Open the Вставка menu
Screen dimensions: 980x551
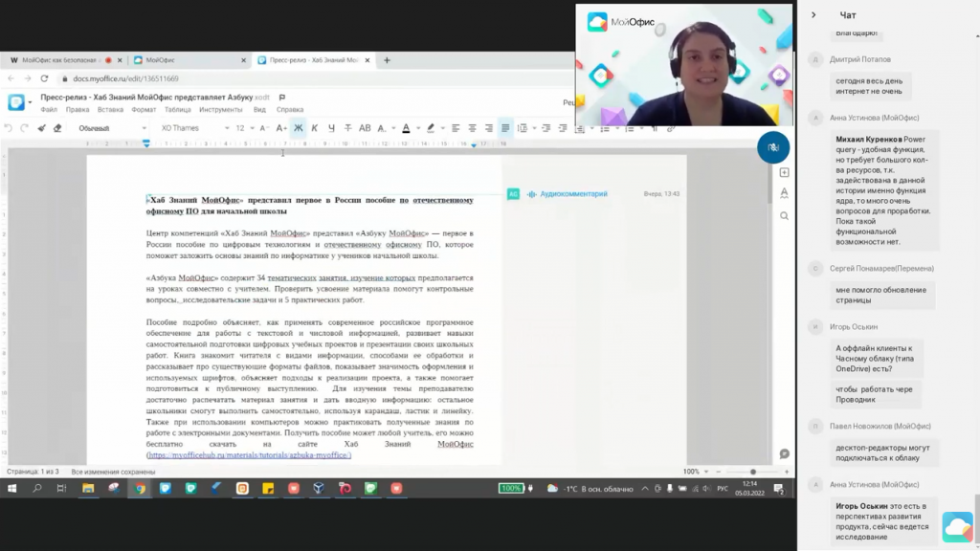point(111,109)
